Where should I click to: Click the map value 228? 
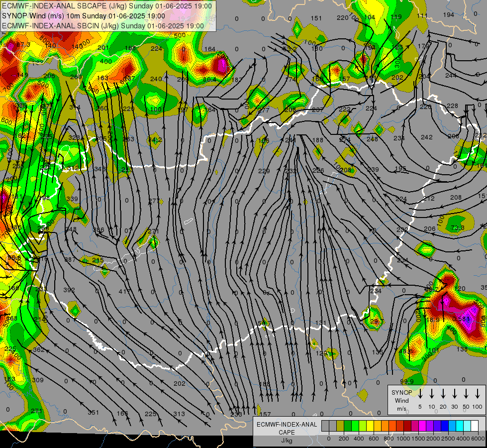pyautogui.click(x=452, y=106)
